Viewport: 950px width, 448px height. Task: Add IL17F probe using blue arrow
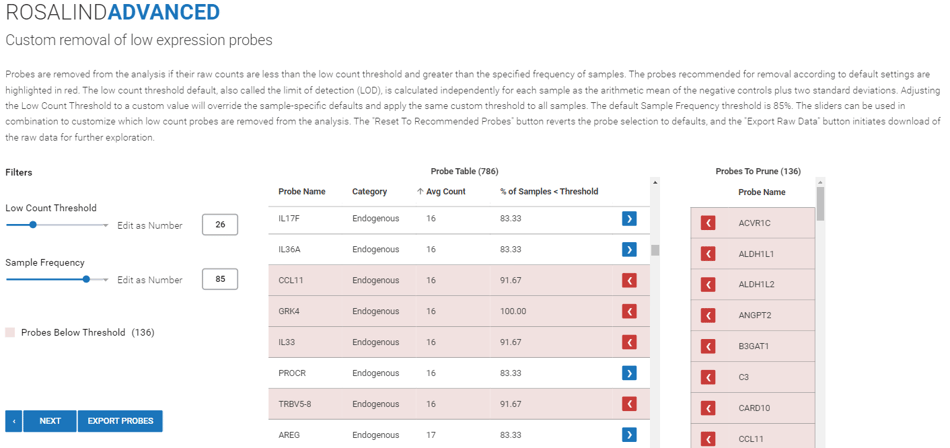point(629,218)
